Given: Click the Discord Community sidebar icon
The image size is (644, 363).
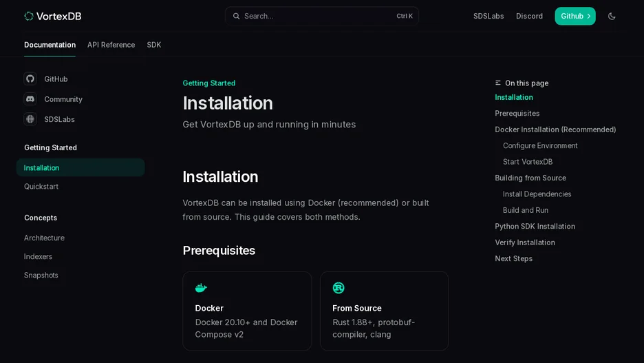Looking at the screenshot, I should pos(30,98).
